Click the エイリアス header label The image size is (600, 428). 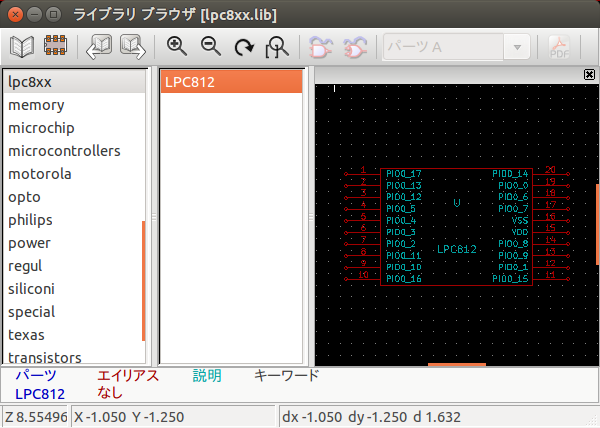(x=128, y=375)
